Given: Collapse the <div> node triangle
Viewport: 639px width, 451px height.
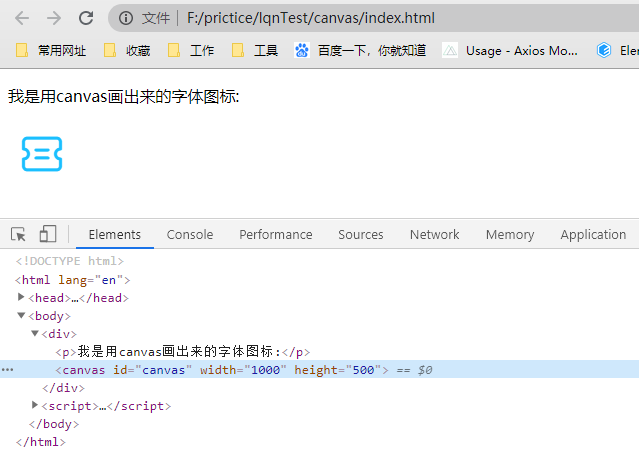Looking at the screenshot, I should (x=35, y=333).
